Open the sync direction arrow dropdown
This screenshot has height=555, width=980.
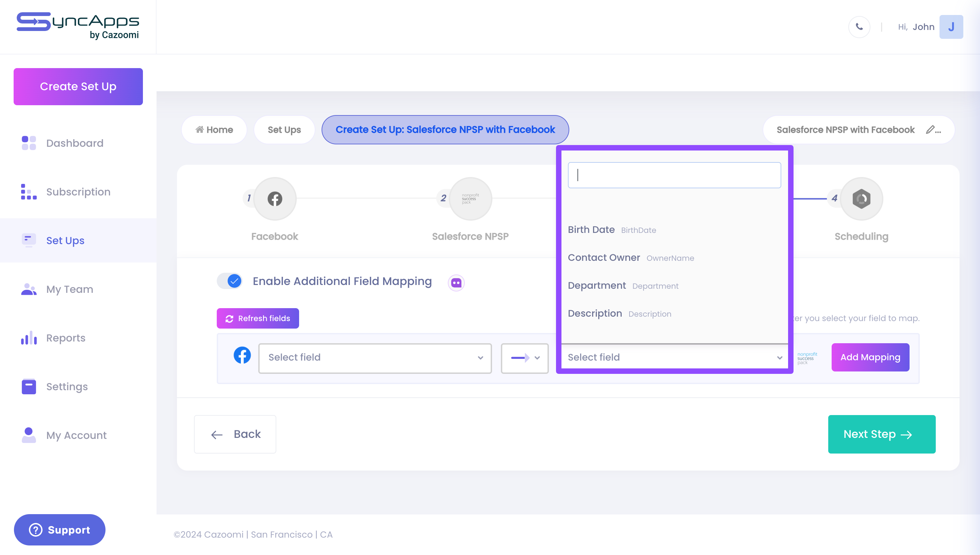(524, 358)
